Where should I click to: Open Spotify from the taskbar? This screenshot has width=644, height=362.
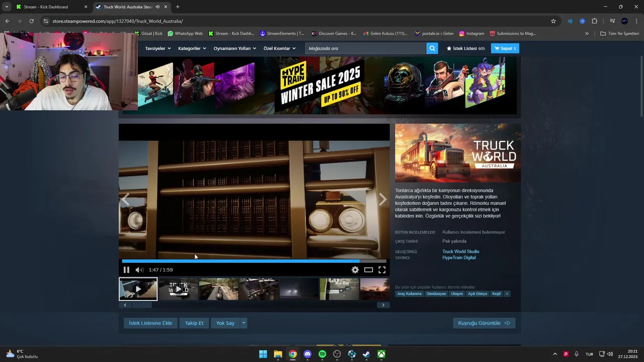point(323,354)
